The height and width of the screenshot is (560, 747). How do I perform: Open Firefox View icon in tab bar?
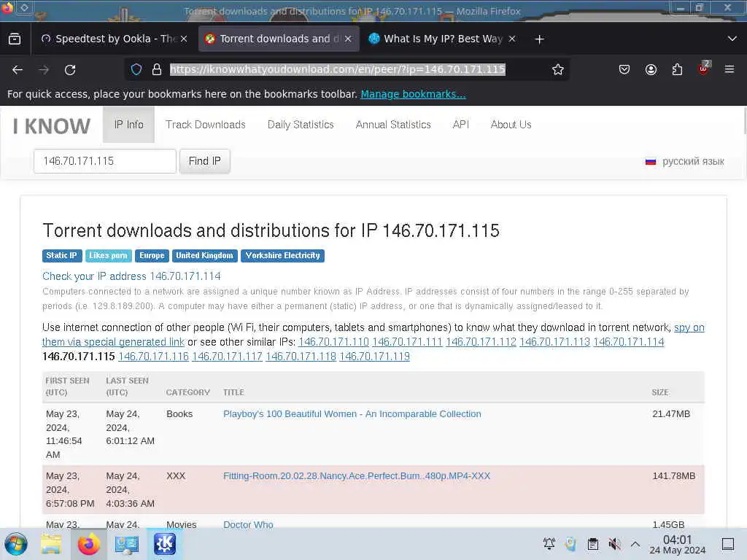click(x=15, y=39)
